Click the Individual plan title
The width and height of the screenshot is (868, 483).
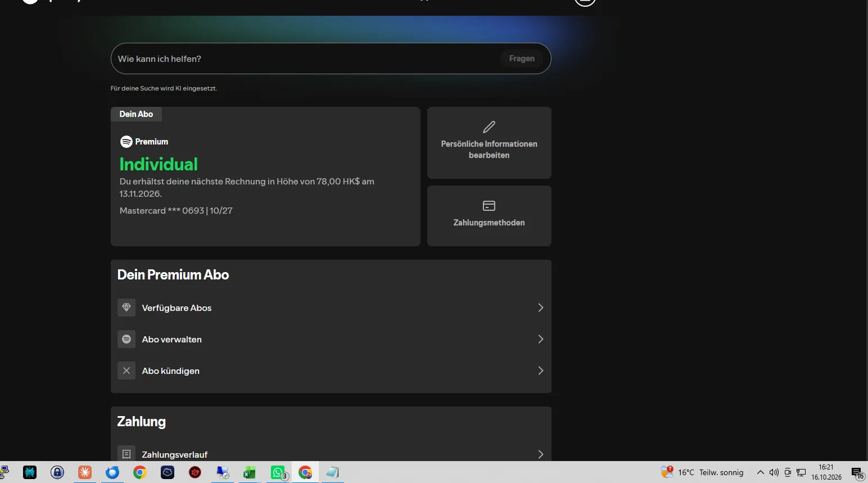tap(159, 164)
